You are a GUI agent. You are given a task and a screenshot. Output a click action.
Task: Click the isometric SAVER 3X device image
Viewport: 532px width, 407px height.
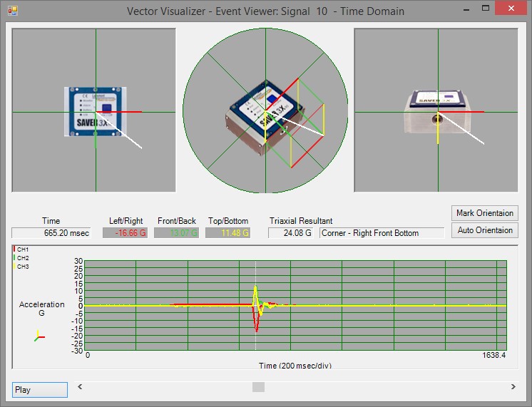coord(265,117)
